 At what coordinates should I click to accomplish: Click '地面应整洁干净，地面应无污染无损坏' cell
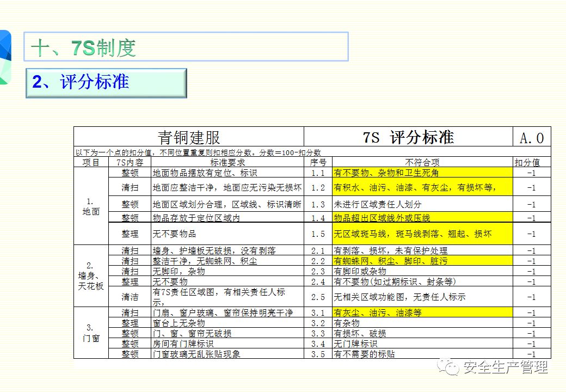coord(227,187)
